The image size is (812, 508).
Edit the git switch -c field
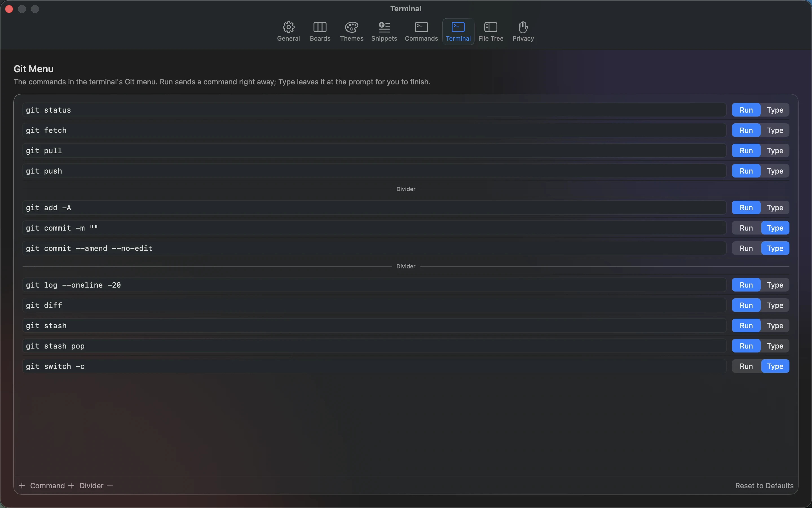[374, 366]
